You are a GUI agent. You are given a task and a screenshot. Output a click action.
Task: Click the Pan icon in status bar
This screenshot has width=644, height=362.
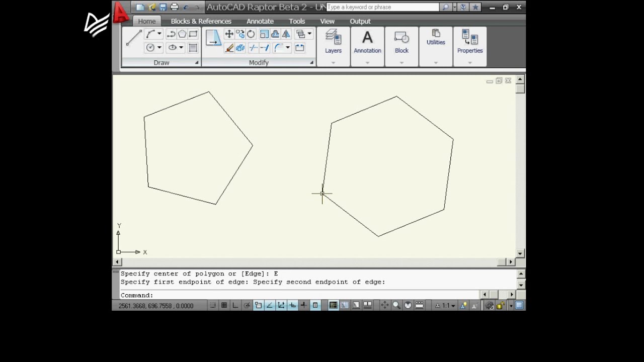click(384, 305)
